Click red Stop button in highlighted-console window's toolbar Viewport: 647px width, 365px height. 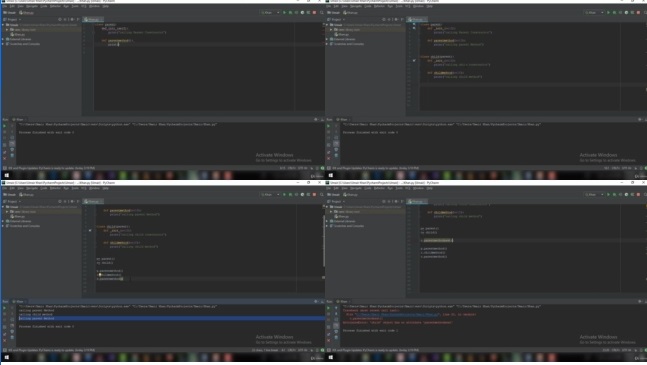point(314,195)
